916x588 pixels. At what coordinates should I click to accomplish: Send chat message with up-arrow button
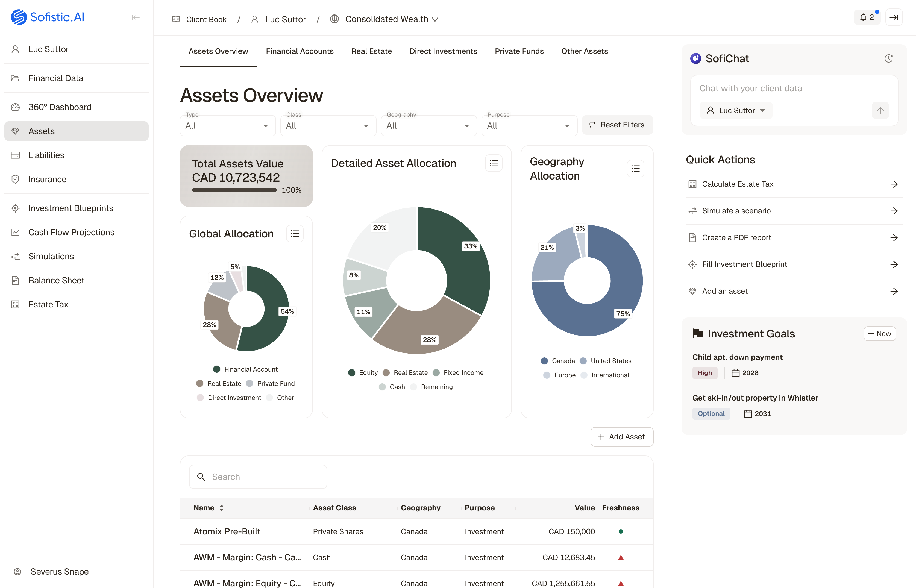pos(880,110)
